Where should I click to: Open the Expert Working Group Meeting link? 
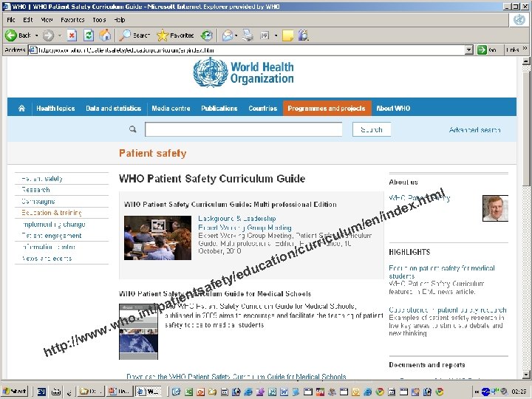click(245, 228)
